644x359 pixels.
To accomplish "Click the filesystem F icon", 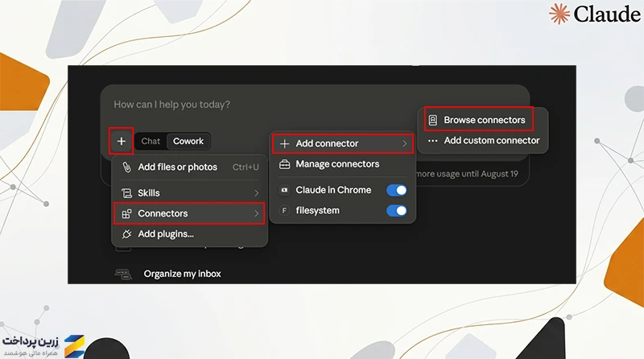I will pyautogui.click(x=284, y=211).
